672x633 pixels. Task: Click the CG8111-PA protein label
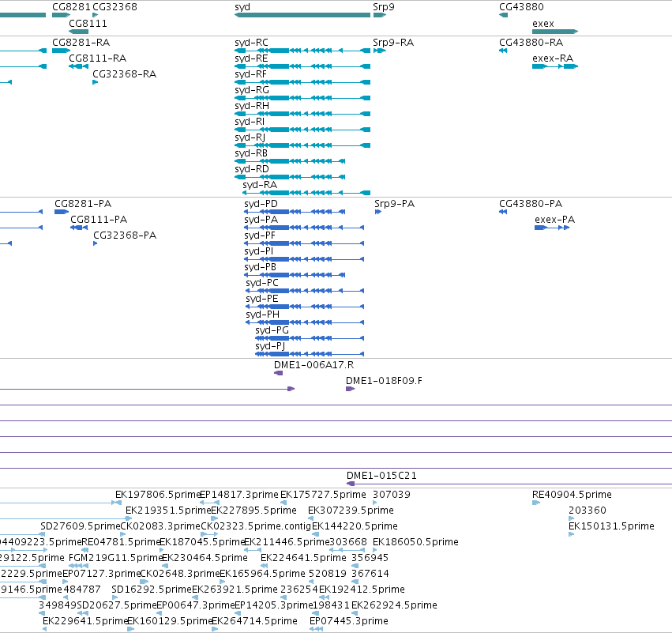[99, 220]
